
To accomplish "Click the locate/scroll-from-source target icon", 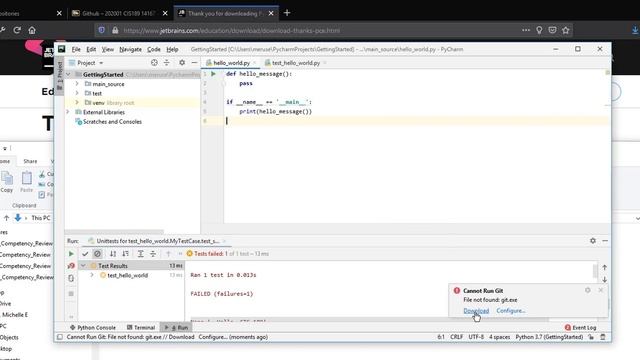I will pyautogui.click(x=154, y=62).
